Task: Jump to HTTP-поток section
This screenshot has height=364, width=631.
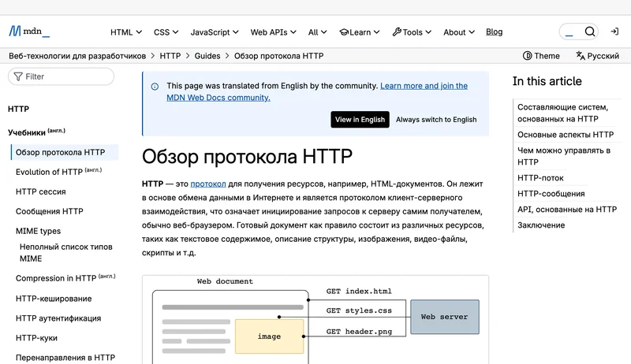Action: click(x=540, y=178)
